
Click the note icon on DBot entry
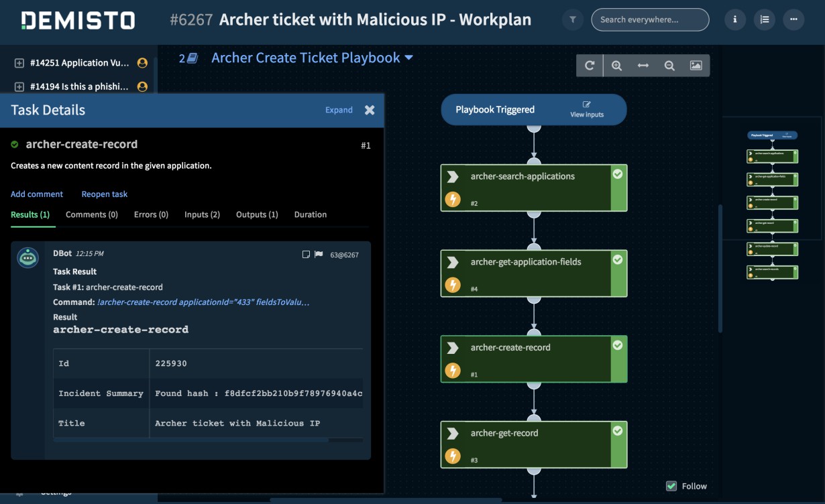point(307,255)
